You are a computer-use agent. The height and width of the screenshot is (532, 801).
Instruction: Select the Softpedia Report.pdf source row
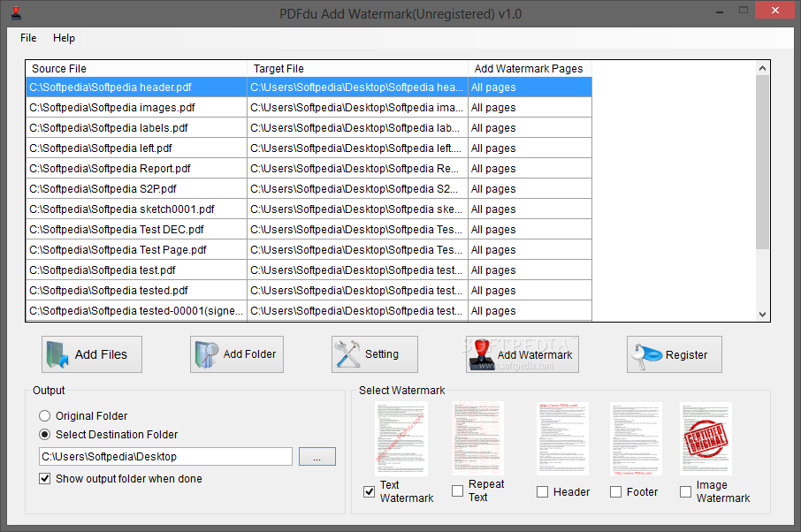click(136, 169)
